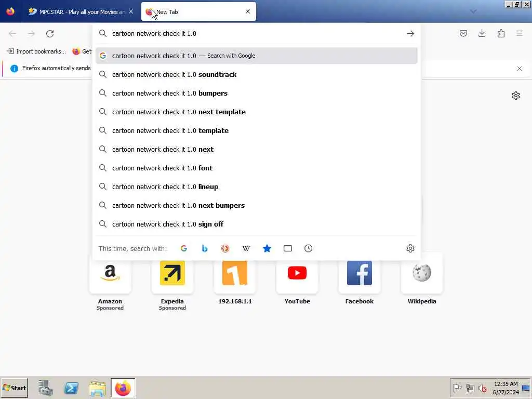Search open tabs using tabs icon

coord(288,248)
